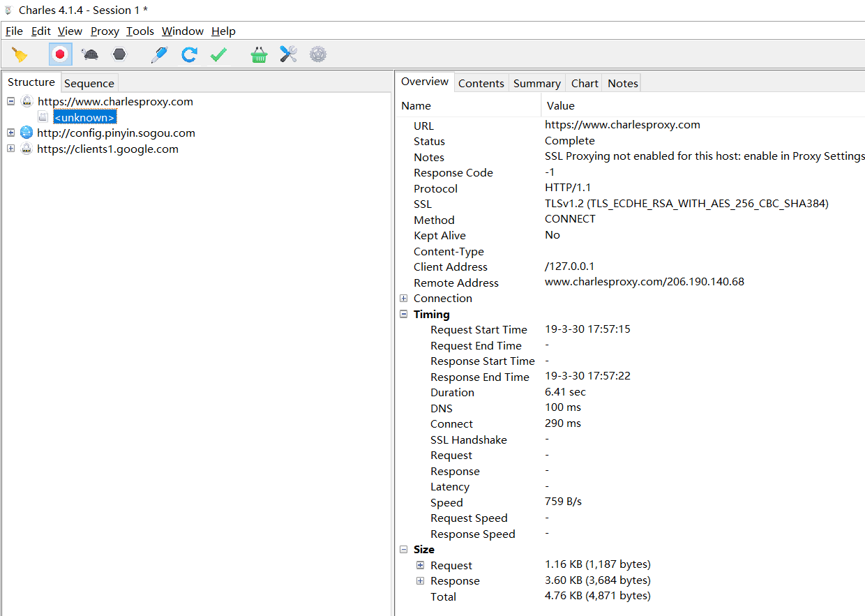Click the lock icon beside charlesproxy.com host

pos(27,101)
